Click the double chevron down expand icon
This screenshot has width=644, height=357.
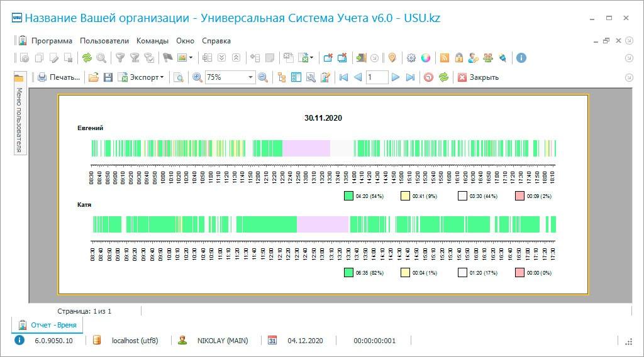point(222,58)
